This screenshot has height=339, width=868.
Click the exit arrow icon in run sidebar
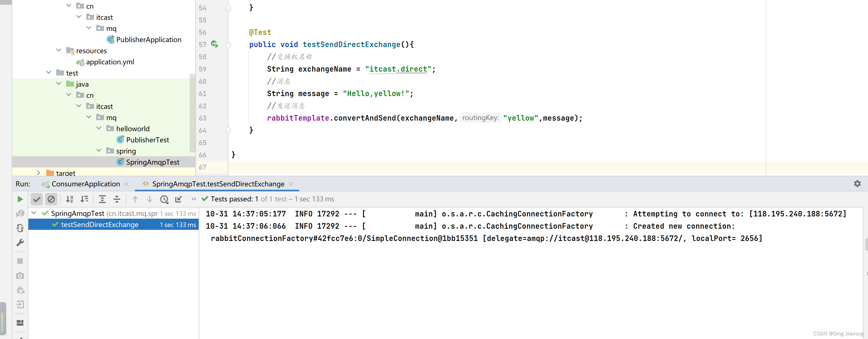tap(20, 304)
